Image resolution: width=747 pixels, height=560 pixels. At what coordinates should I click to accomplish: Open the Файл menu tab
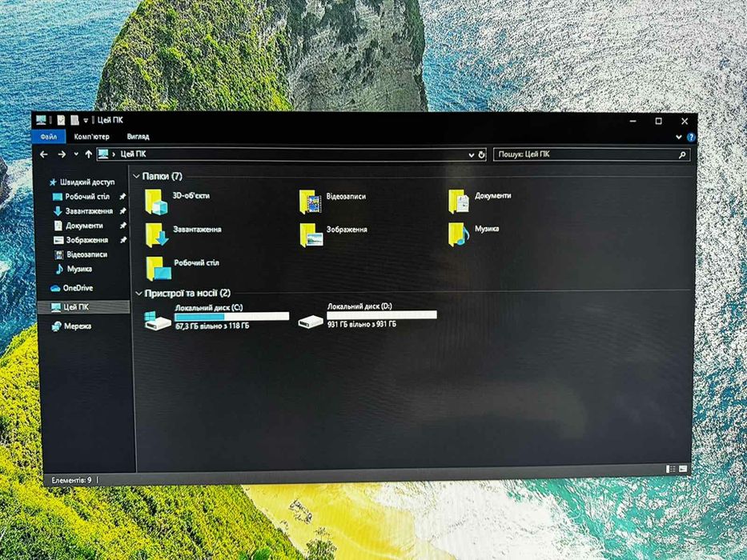click(x=49, y=137)
